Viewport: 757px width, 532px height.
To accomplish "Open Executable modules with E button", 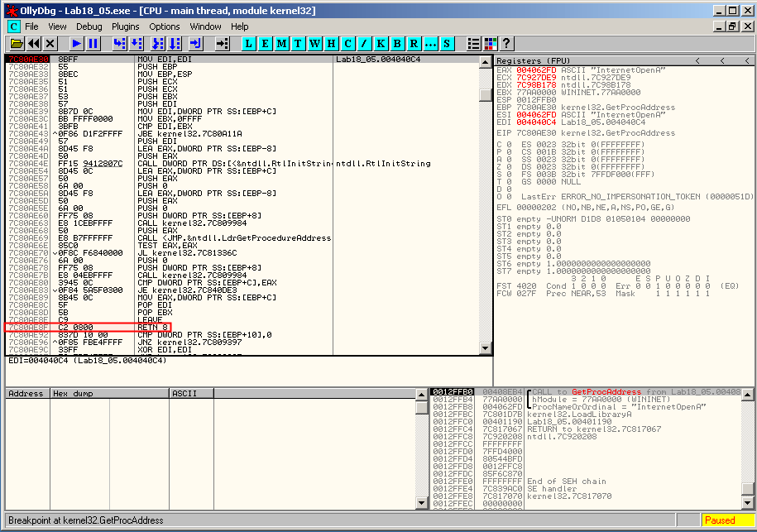I will coord(266,43).
